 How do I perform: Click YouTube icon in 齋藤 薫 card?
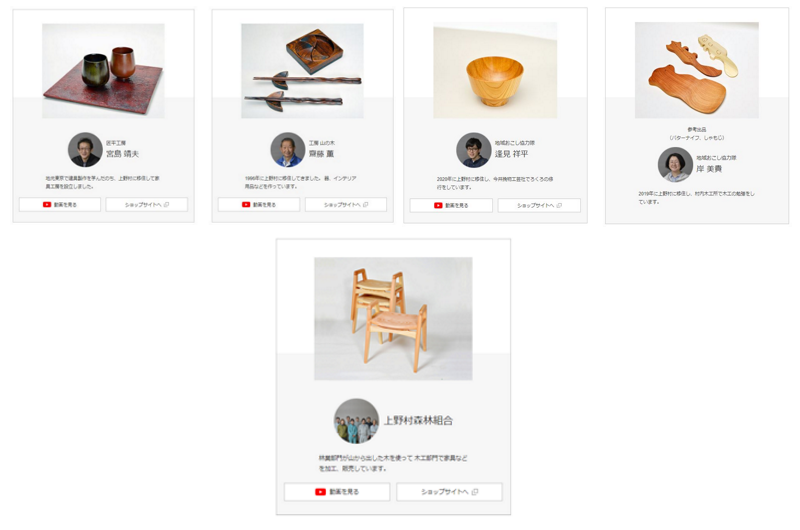point(246,205)
